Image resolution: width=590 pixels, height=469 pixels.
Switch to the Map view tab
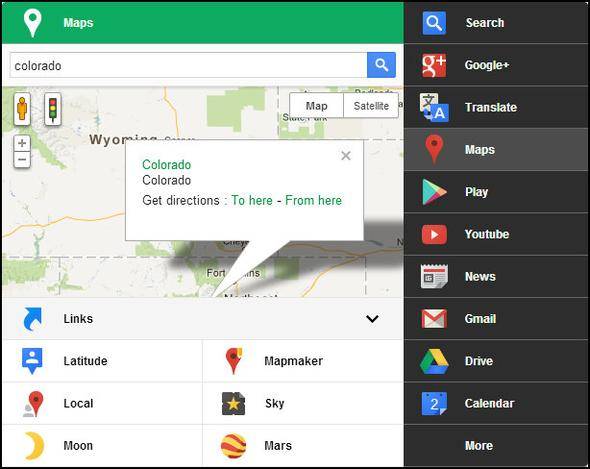tap(316, 106)
